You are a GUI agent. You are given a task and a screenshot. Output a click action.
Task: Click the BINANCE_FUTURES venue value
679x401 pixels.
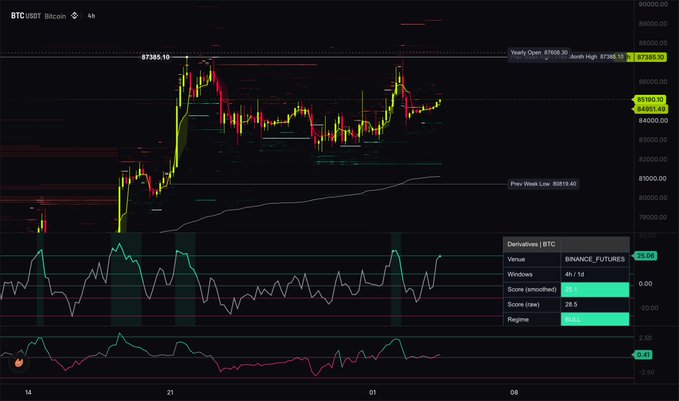[x=595, y=259]
